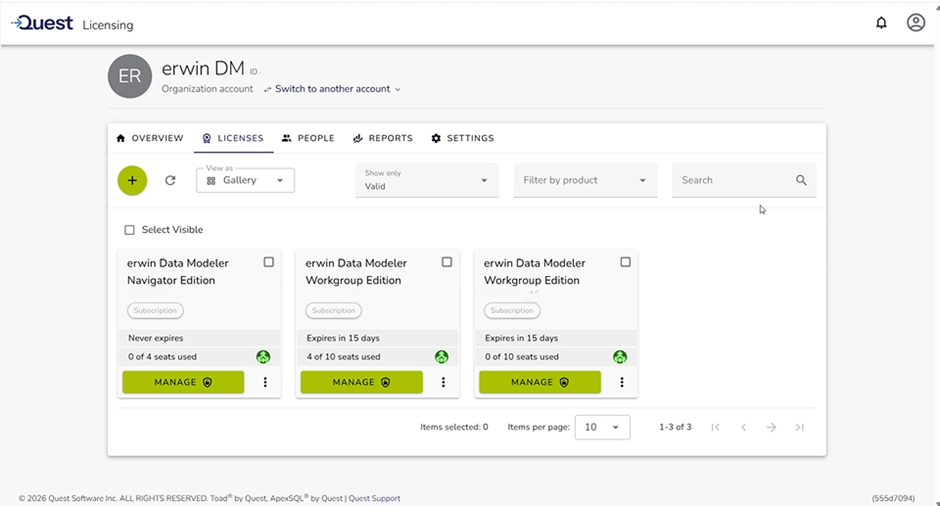This screenshot has width=940, height=506.
Task: Open the user profile icon
Action: 915,23
